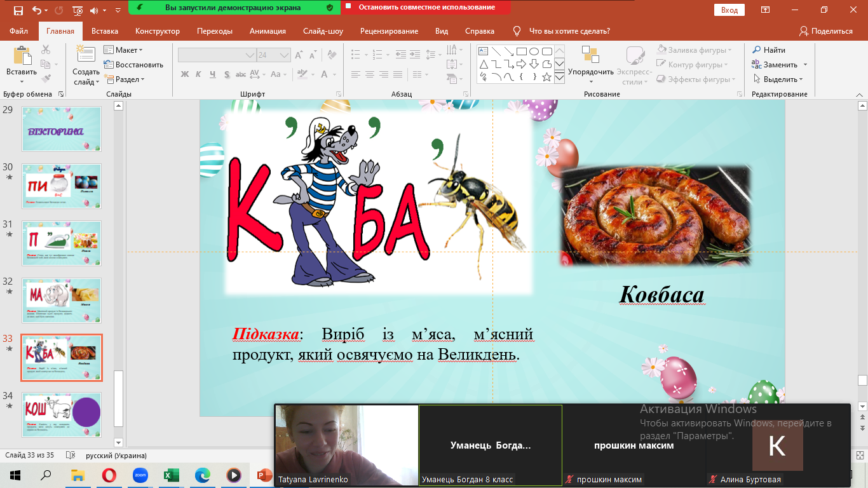Select the Line Arrow shape in gallery
The image size is (868, 488).
coord(508,51)
